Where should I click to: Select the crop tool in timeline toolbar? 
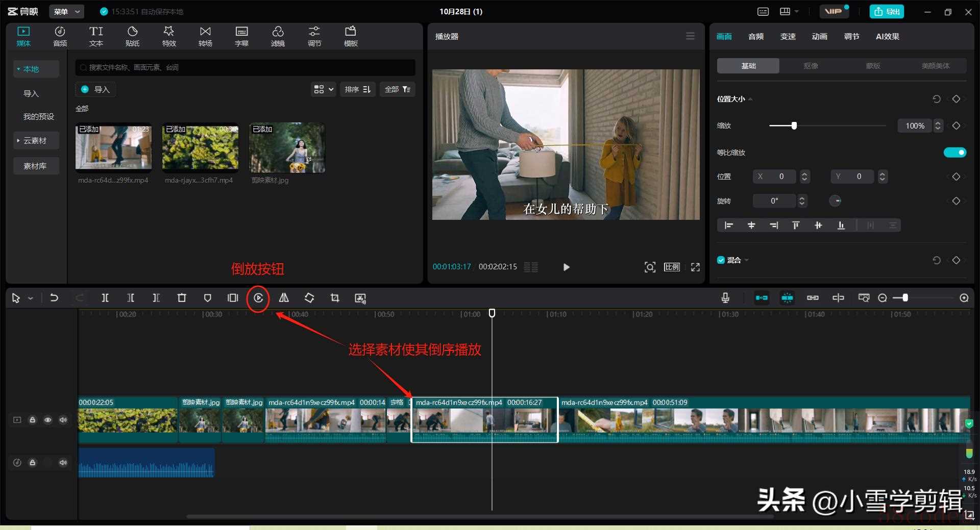335,298
